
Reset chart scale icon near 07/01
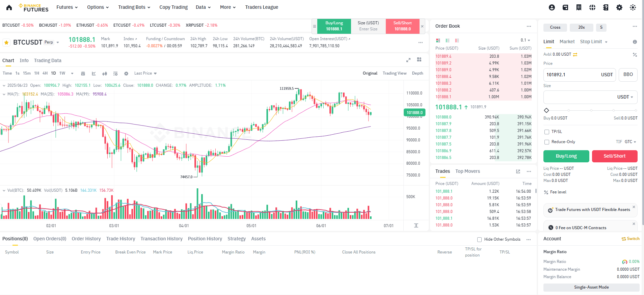(416, 225)
